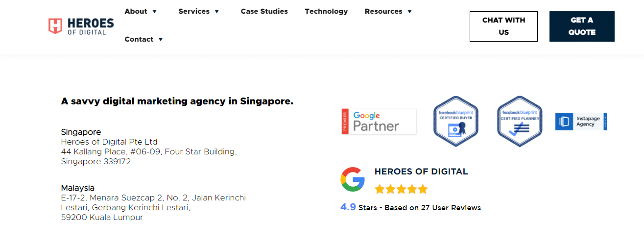Click the 44 Kallang Place address line
This screenshot has height=247, width=644.
[x=149, y=151]
